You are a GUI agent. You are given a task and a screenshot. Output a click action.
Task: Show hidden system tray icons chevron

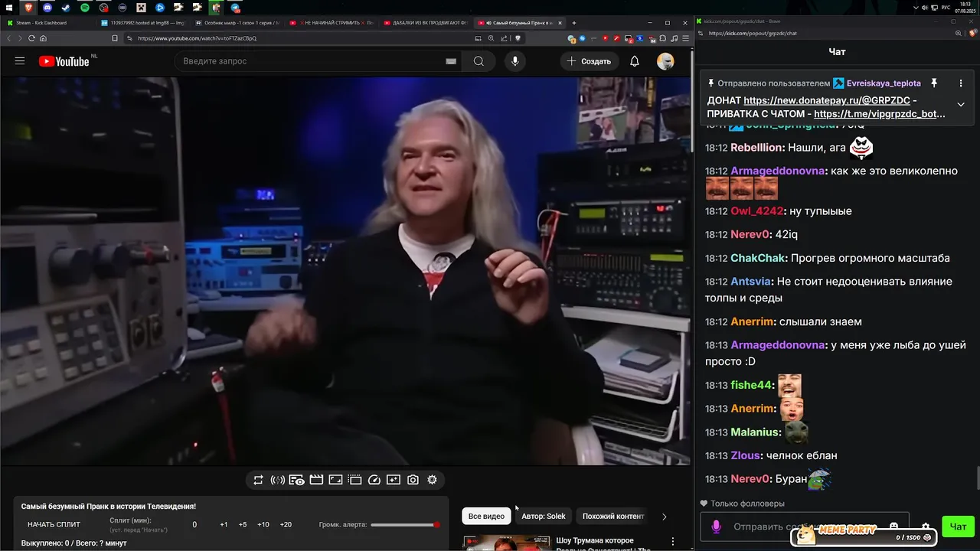pos(916,8)
